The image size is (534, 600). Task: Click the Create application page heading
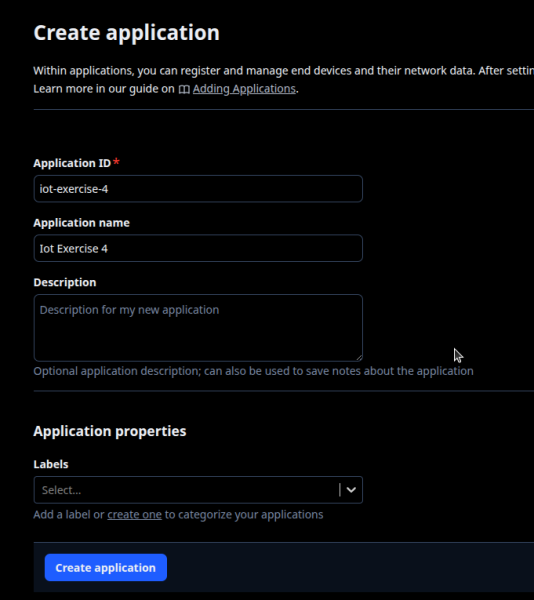(127, 33)
